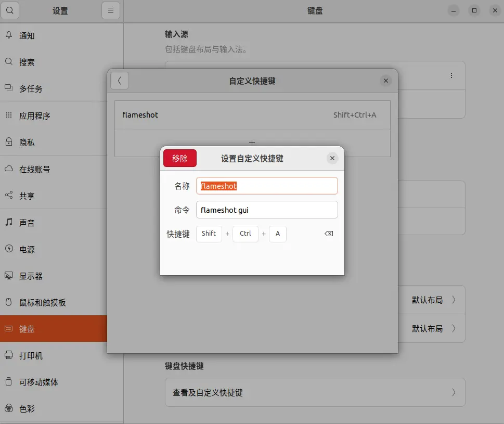Screen dimensions: 504x424
Task: Close the 自定义快捷键 dialog
Action: pyautogui.click(x=386, y=81)
